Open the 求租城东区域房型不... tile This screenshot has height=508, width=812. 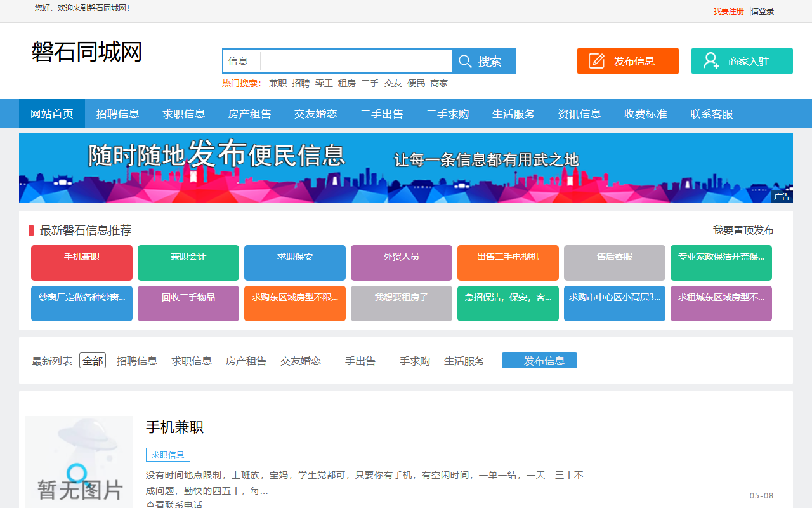click(x=721, y=304)
